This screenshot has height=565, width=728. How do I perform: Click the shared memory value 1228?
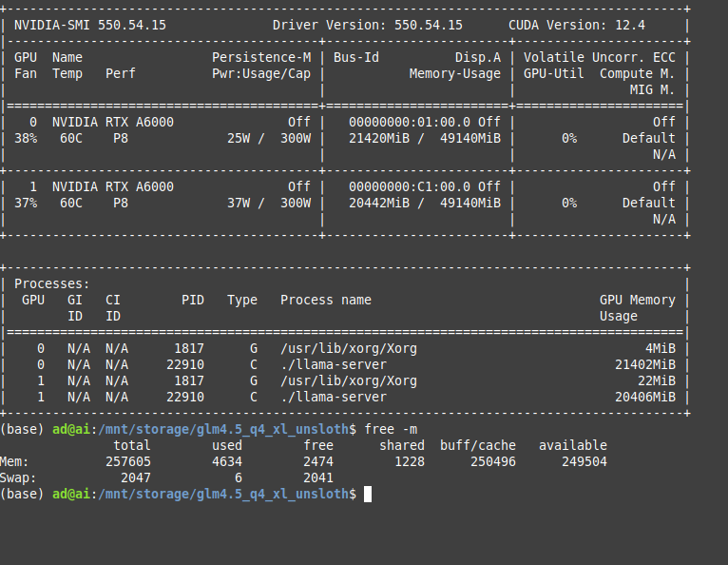[x=410, y=462]
